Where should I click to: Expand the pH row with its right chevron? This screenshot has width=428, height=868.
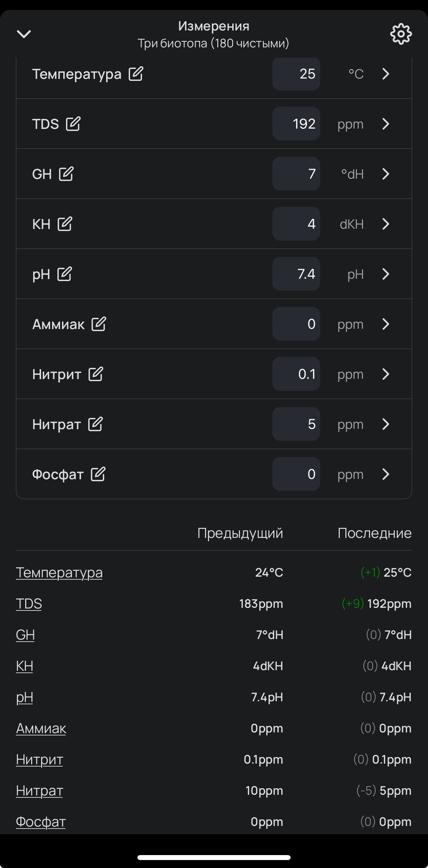pyautogui.click(x=386, y=274)
